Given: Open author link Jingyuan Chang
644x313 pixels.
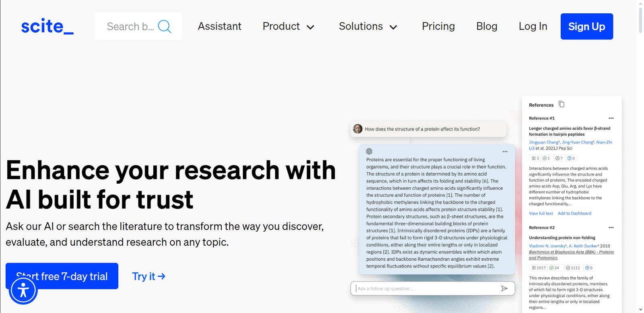Looking at the screenshot, I should (x=544, y=142).
